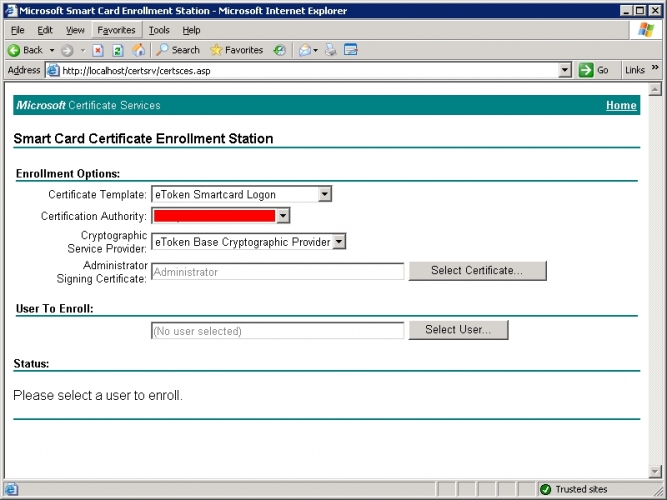The width and height of the screenshot is (667, 500).
Task: Click the 'User To Enroll:' label
Action: click(x=54, y=309)
